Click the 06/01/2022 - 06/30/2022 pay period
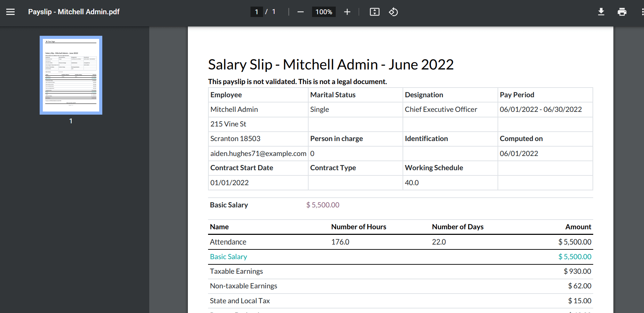Image resolution: width=644 pixels, height=313 pixels. (541, 109)
